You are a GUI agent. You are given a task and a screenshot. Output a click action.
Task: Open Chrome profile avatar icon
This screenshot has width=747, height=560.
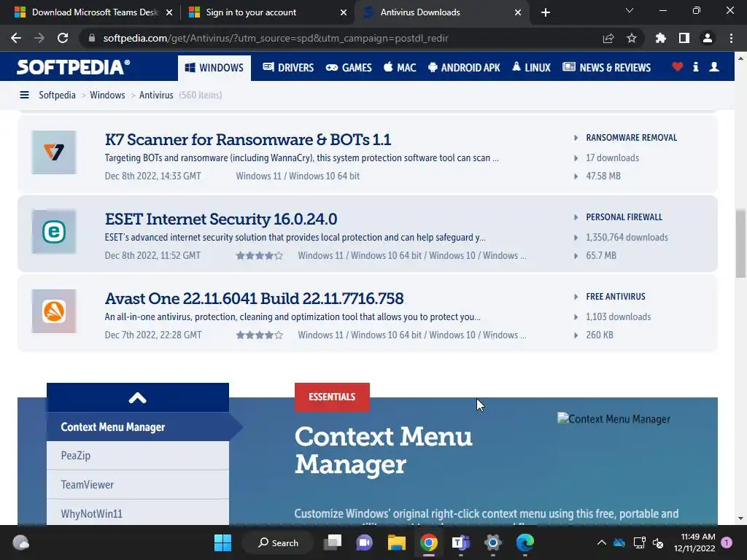708,38
